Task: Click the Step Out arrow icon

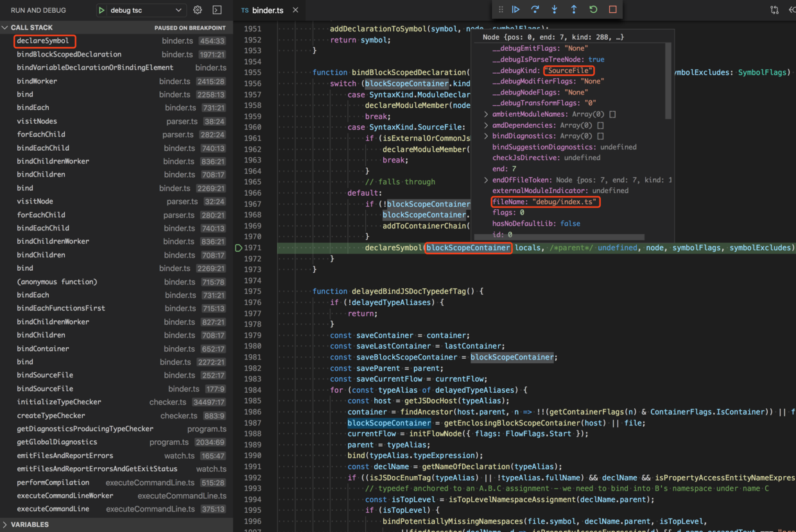Action: (574, 10)
